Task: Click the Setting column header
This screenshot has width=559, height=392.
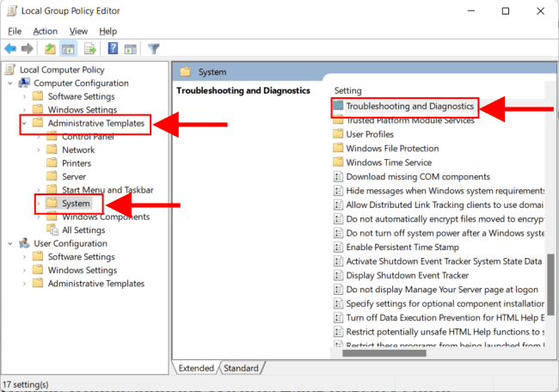Action: pyautogui.click(x=348, y=90)
